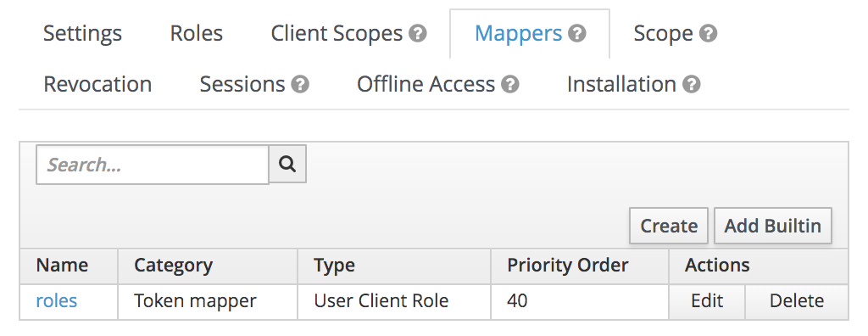Click the Type column header
Viewport: 868px width, 336px height.
[394, 266]
